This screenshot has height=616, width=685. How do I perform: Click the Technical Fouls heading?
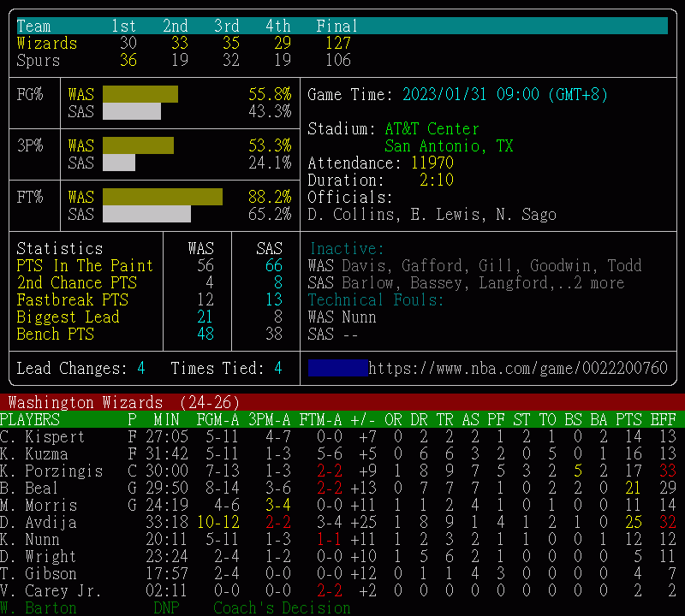(376, 299)
